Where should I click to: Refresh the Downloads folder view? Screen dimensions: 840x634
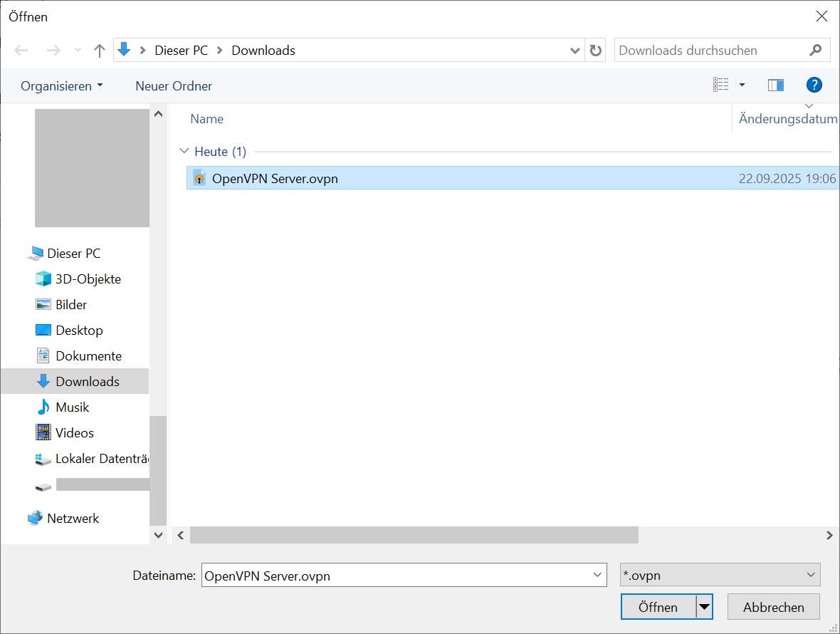(x=596, y=51)
